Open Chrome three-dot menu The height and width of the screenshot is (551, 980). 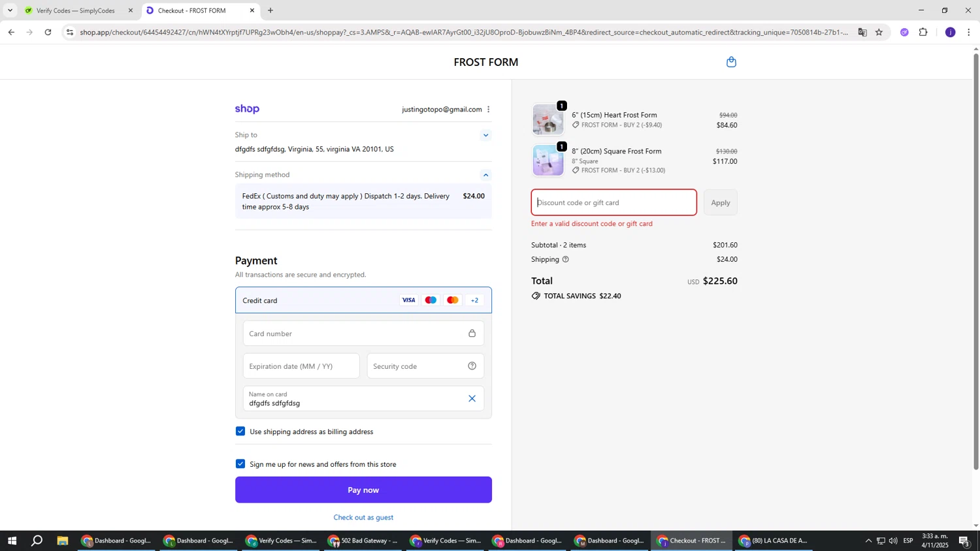969,32
